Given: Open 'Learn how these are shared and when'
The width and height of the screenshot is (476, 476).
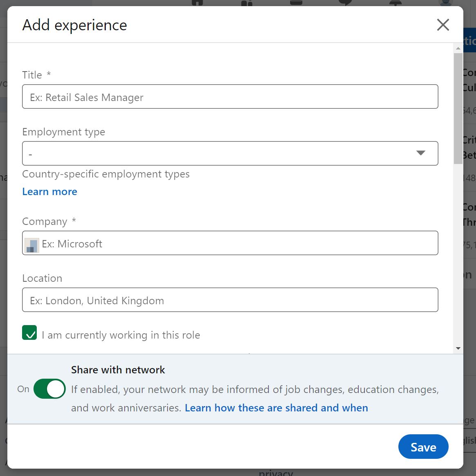Looking at the screenshot, I should click(x=276, y=408).
